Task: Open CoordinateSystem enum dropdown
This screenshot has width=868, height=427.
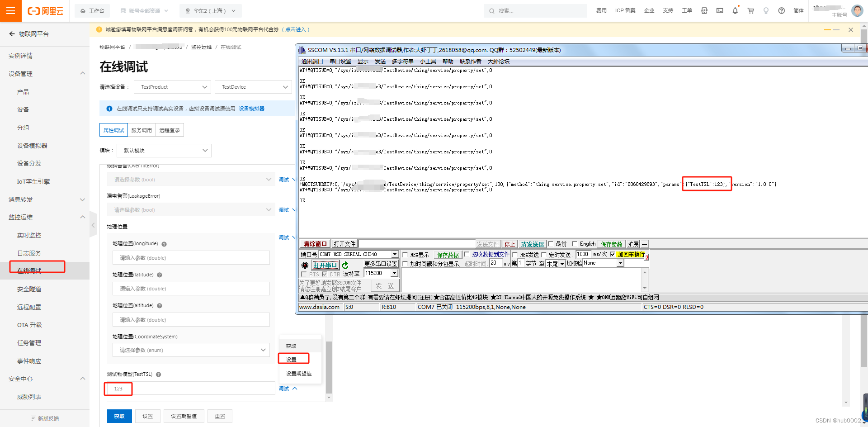Action: pyautogui.click(x=191, y=350)
